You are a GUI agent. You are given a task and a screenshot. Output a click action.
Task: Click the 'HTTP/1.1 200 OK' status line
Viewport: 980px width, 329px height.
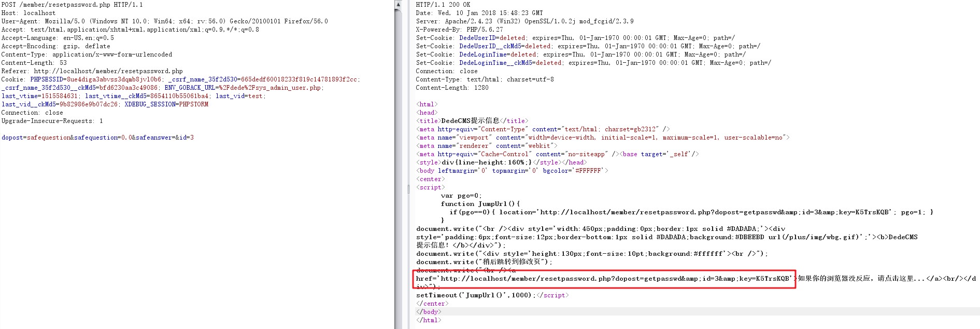point(443,5)
